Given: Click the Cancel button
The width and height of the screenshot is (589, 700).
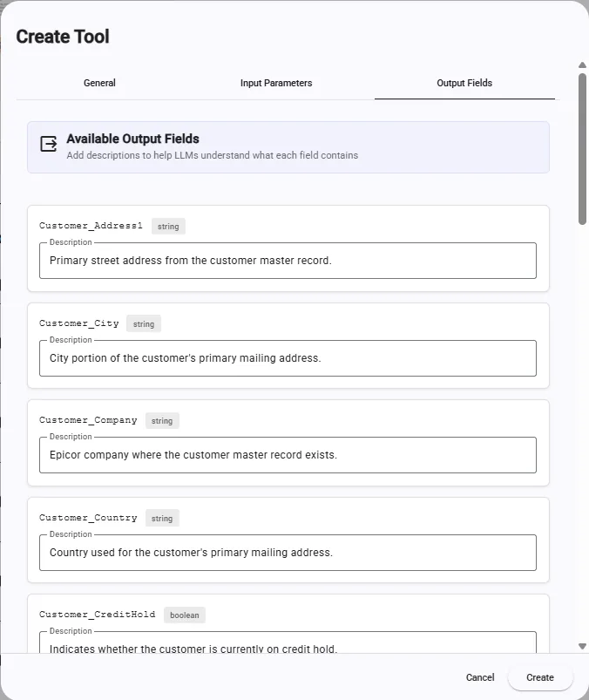Looking at the screenshot, I should click(480, 677).
